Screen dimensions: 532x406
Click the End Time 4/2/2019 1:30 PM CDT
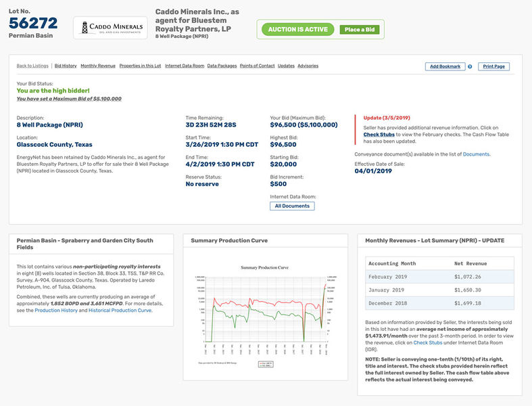tap(220, 164)
